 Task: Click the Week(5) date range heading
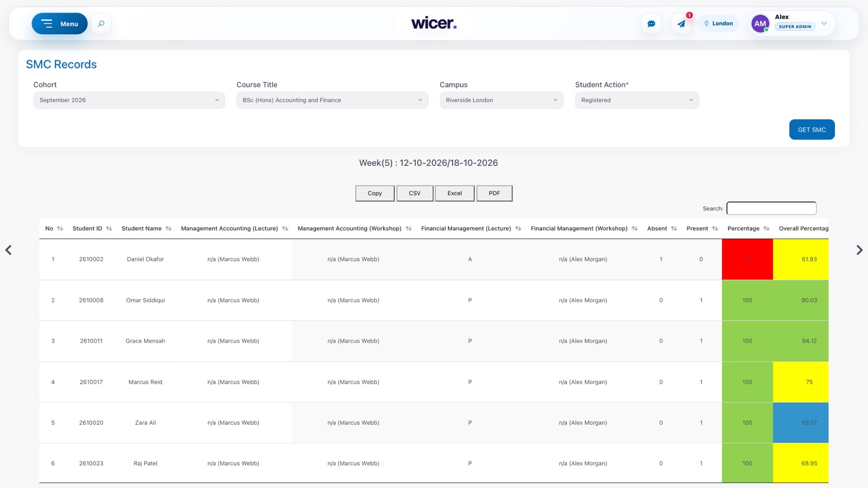pos(429,163)
